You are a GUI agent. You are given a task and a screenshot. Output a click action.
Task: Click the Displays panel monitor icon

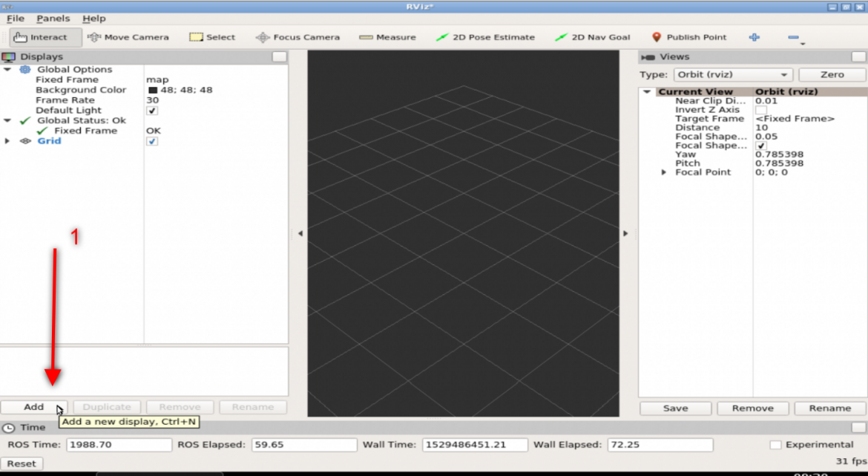(x=8, y=56)
